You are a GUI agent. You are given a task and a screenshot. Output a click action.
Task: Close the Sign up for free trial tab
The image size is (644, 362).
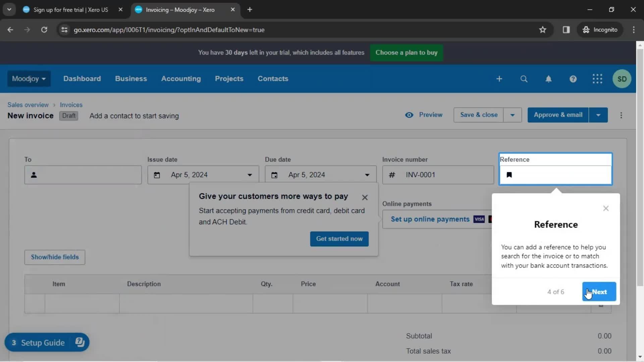point(120,10)
